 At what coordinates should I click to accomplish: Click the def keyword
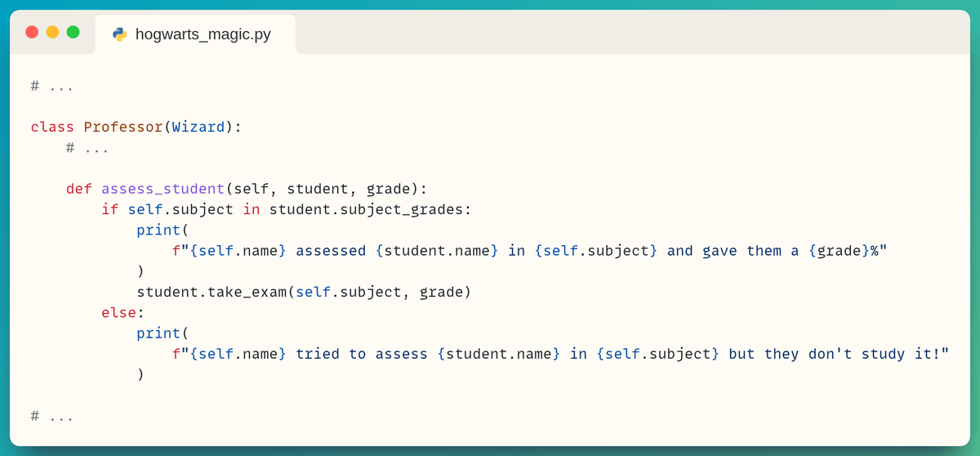coord(79,189)
